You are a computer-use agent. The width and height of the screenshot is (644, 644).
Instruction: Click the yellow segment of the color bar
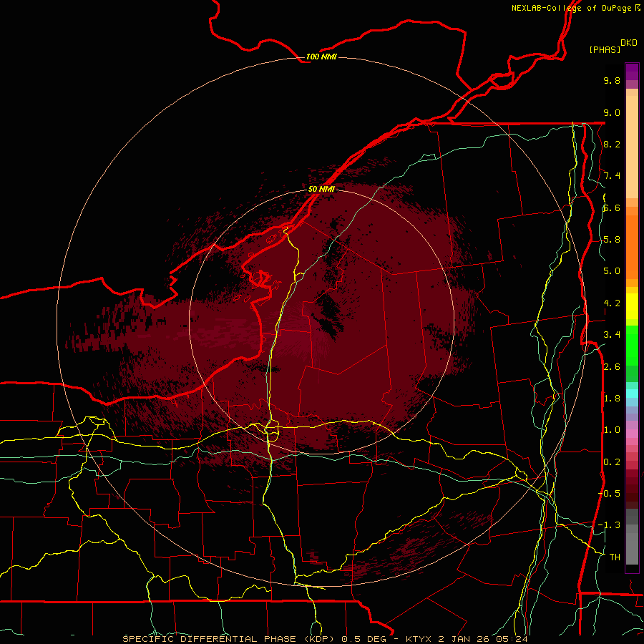[632, 306]
